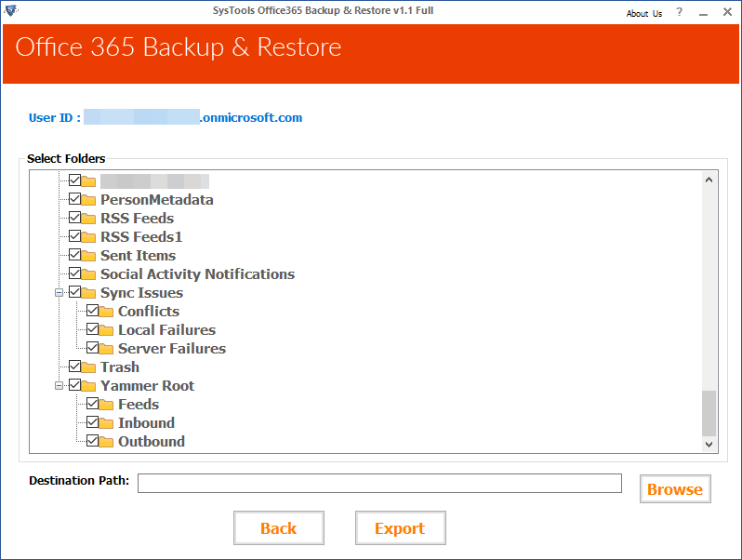Screen dimensions: 742x560
Task: Click the Outbound folder icon
Action: 106,442
